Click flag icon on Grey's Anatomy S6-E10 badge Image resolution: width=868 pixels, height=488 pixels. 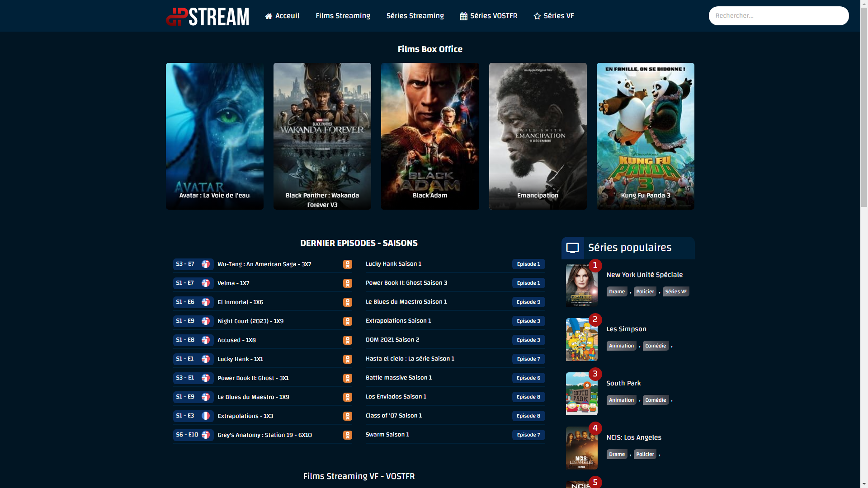pyautogui.click(x=206, y=435)
